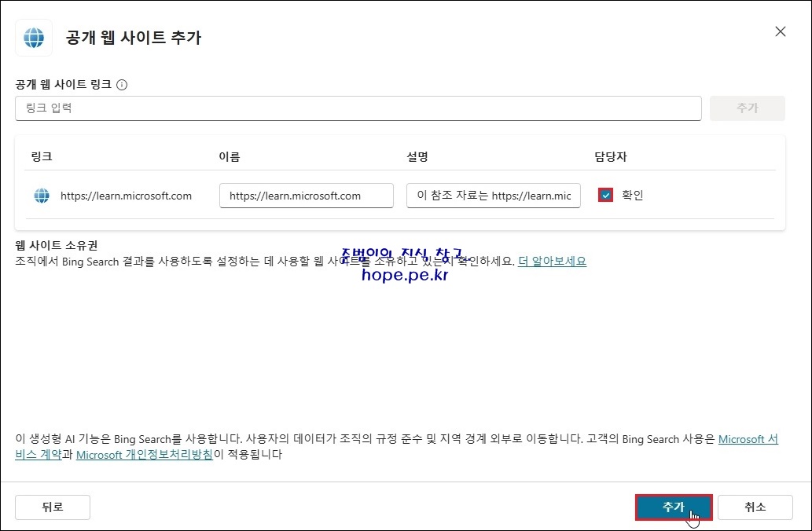Click the 담당자 column header
The height and width of the screenshot is (531, 812).
point(611,156)
